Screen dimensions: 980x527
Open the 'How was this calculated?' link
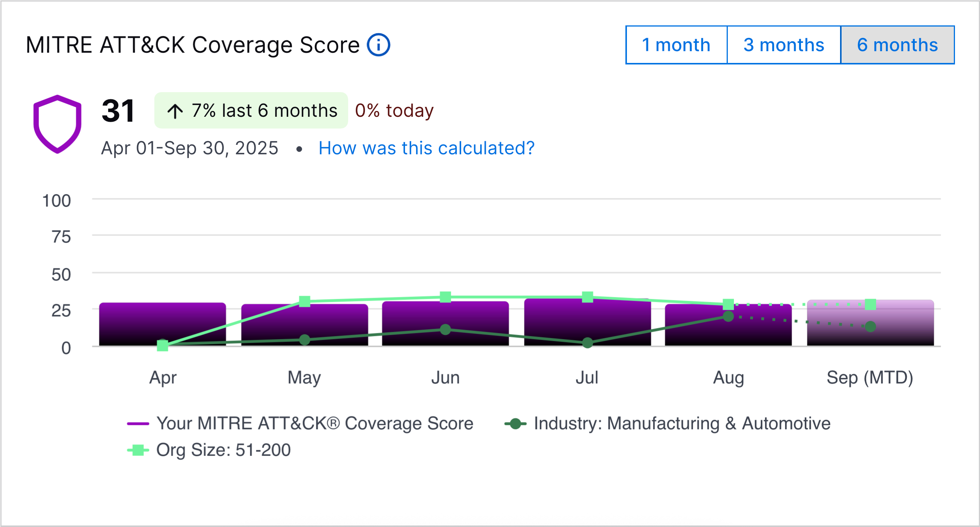[426, 148]
